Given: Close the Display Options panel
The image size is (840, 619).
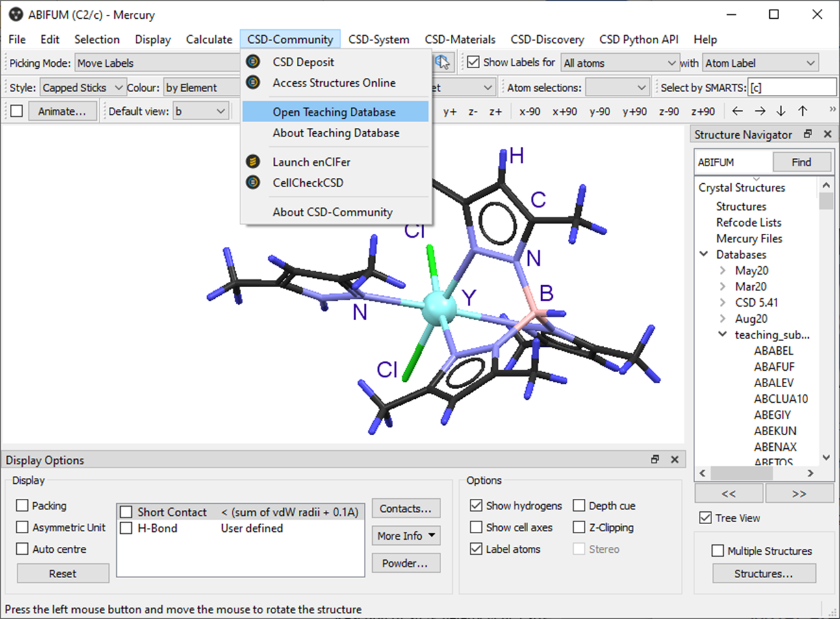Looking at the screenshot, I should coord(674,459).
